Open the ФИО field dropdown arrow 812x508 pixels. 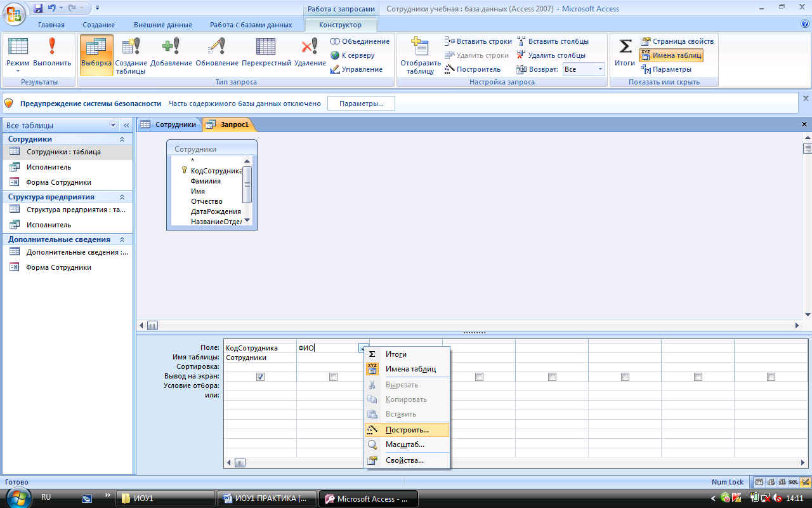pyautogui.click(x=363, y=347)
